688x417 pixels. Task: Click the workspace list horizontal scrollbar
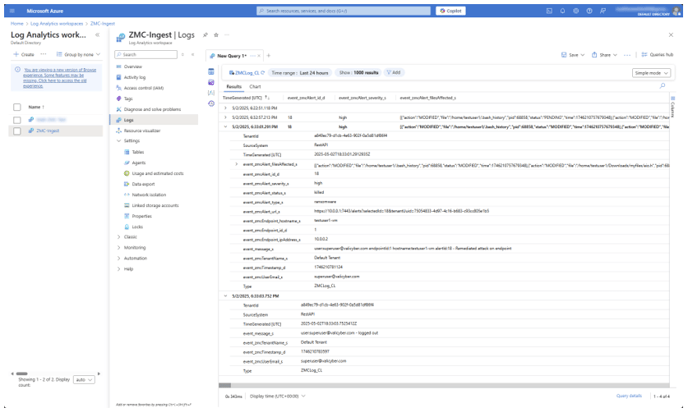(x=22, y=374)
